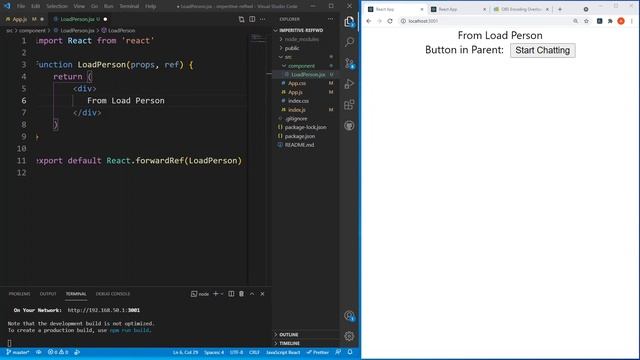Expand the TIMELINE section
Viewport: 640px width, 360px height.
click(289, 344)
